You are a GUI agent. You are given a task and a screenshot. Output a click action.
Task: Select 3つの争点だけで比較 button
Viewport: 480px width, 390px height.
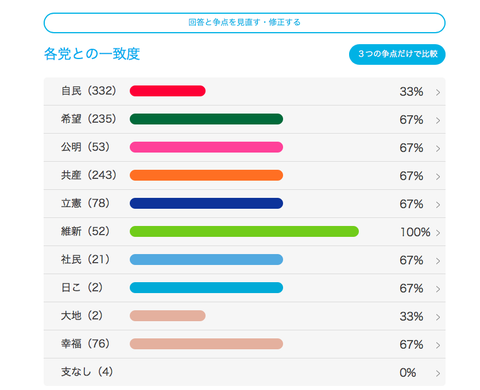(x=397, y=54)
